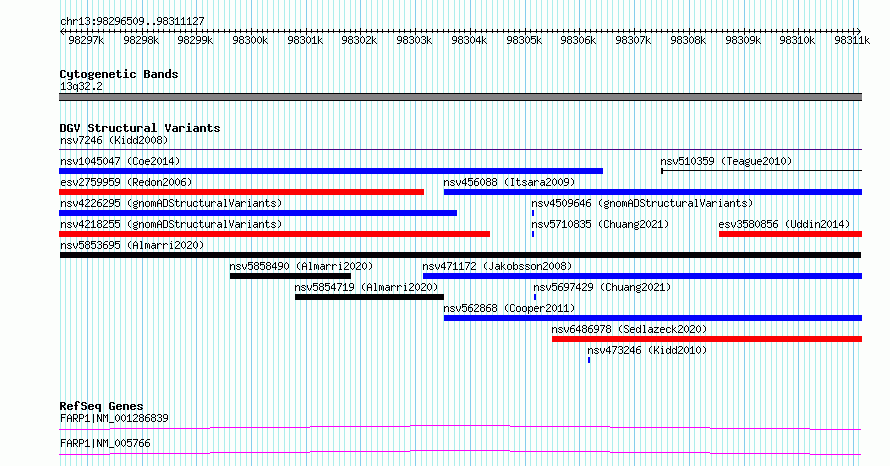
Task: Select nsv471172 (Jakobsson2008) label
Action: coord(497,266)
